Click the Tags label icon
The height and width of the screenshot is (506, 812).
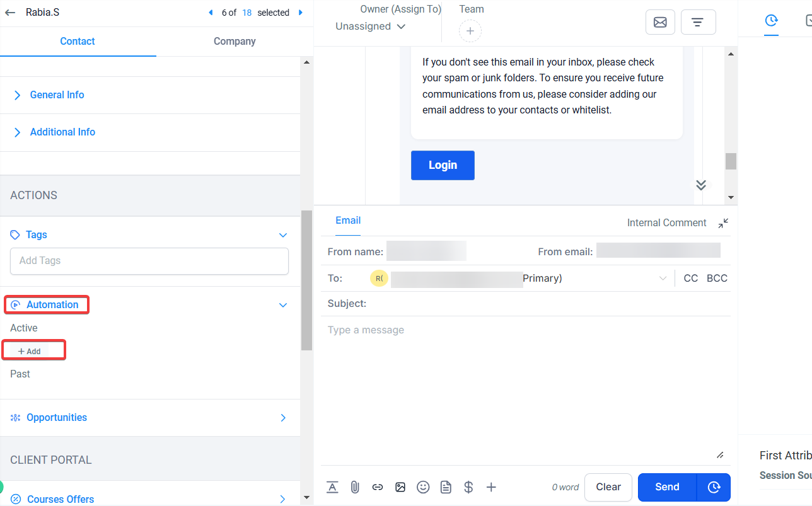tap(16, 235)
